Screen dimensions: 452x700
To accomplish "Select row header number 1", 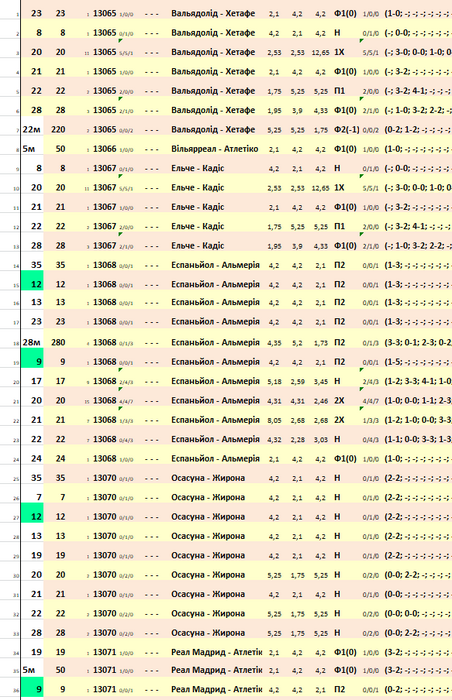I will (x=17, y=15).
